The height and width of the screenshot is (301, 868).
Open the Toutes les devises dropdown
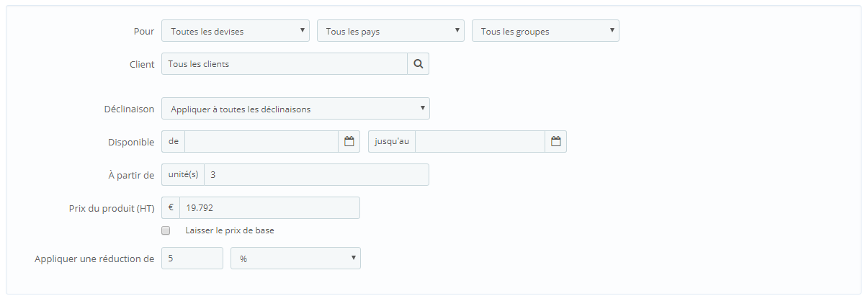coord(236,31)
